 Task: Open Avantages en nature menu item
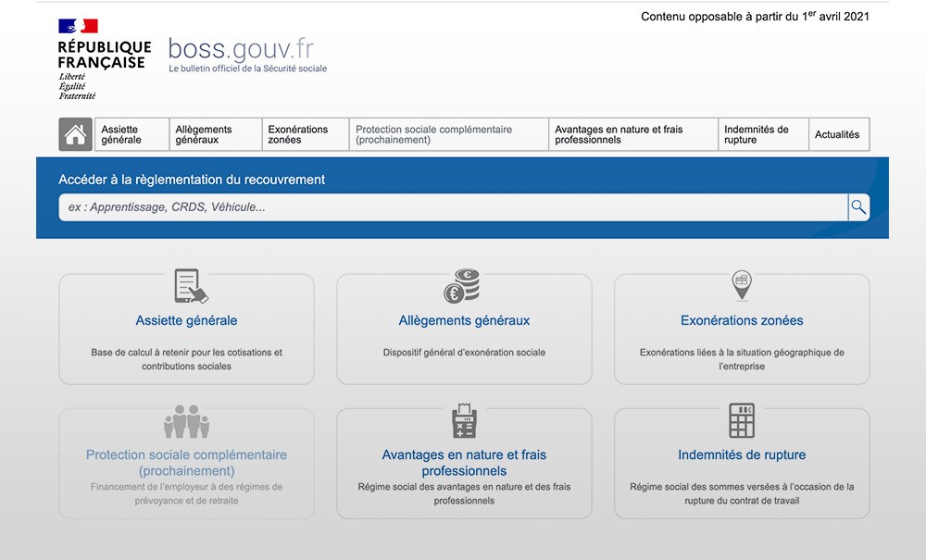tap(632, 134)
